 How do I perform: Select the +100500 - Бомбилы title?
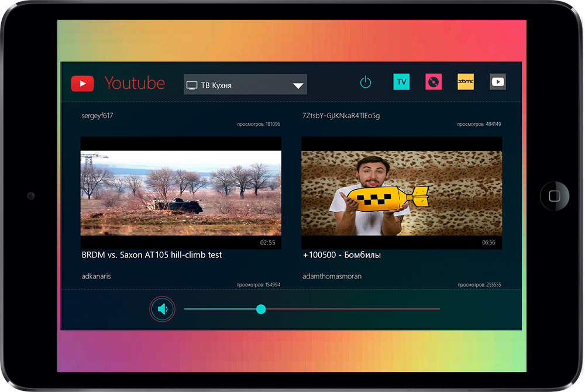click(342, 255)
